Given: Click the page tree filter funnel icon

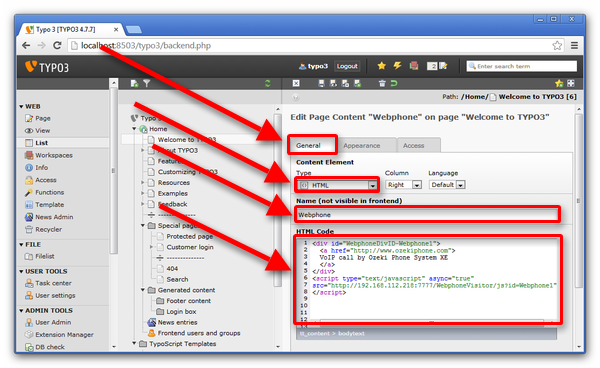Looking at the screenshot, I should pyautogui.click(x=147, y=83).
